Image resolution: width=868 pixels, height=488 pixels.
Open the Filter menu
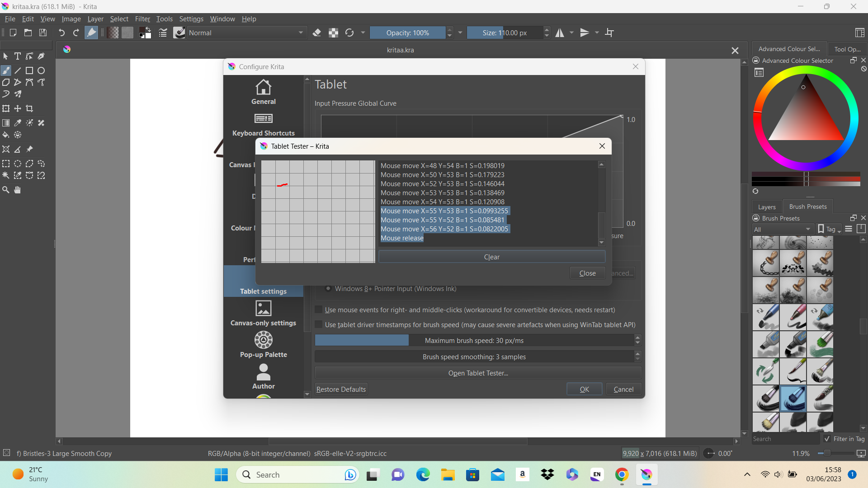coord(142,19)
